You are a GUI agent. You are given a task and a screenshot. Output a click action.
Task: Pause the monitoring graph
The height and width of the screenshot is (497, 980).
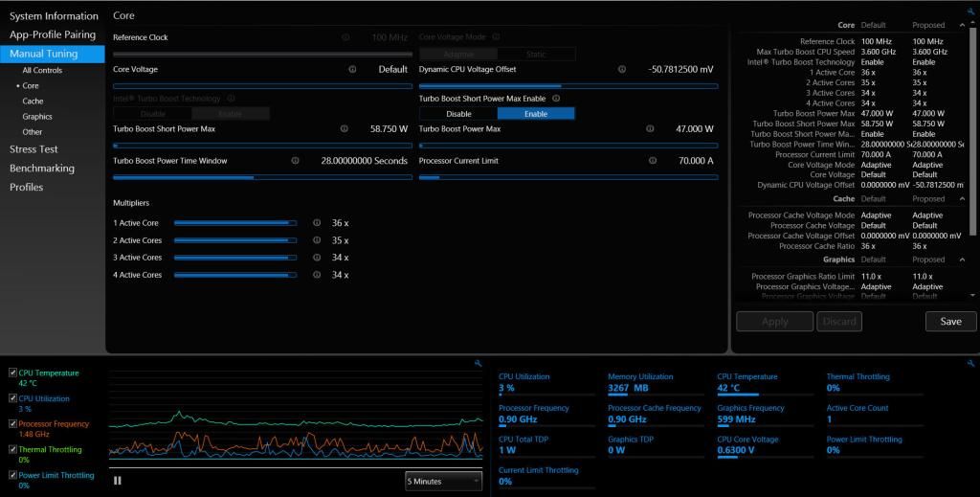[x=118, y=481]
